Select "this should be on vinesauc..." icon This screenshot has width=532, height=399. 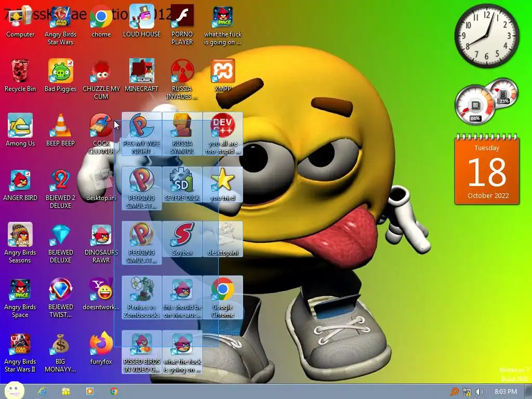pyautogui.click(x=182, y=298)
